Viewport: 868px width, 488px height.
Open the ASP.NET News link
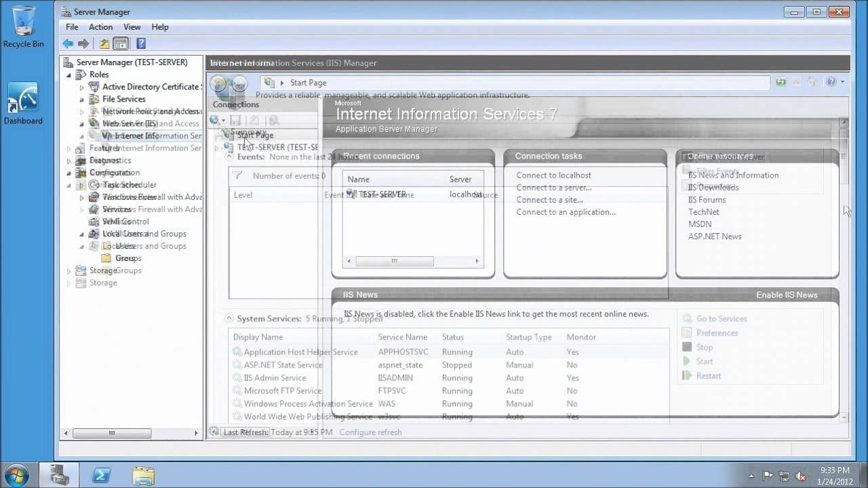(715, 237)
